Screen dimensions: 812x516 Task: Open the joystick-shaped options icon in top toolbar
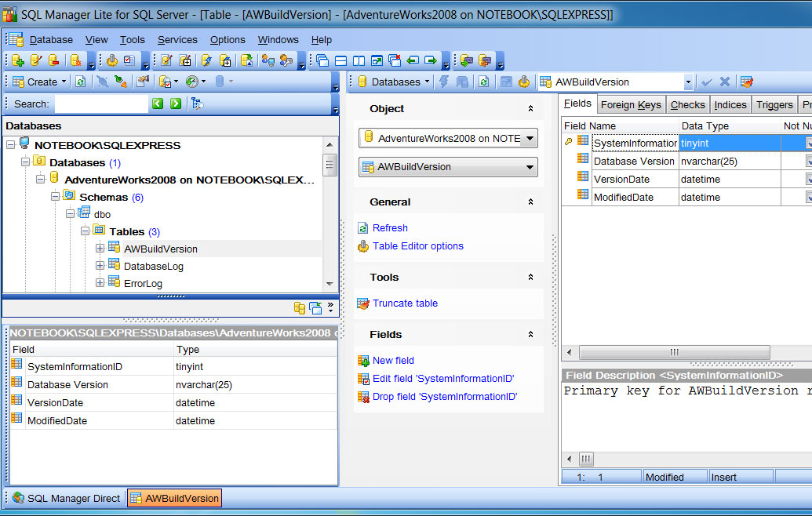[112, 60]
